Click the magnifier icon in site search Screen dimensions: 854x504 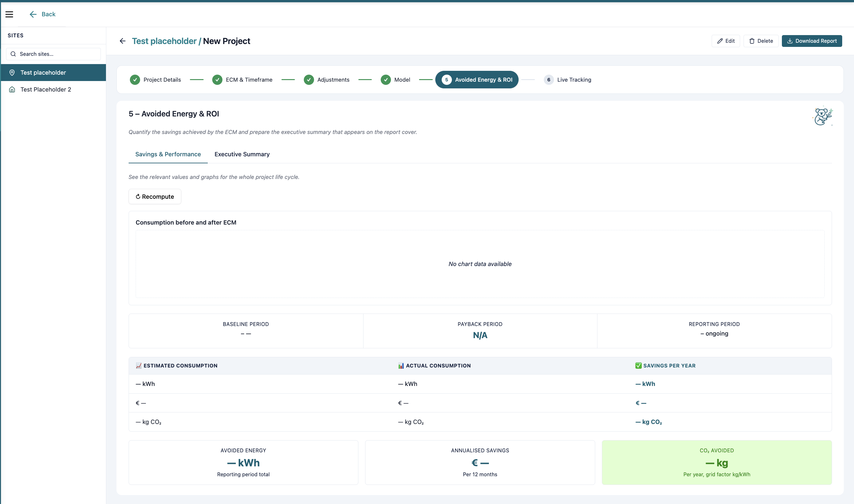pyautogui.click(x=13, y=54)
